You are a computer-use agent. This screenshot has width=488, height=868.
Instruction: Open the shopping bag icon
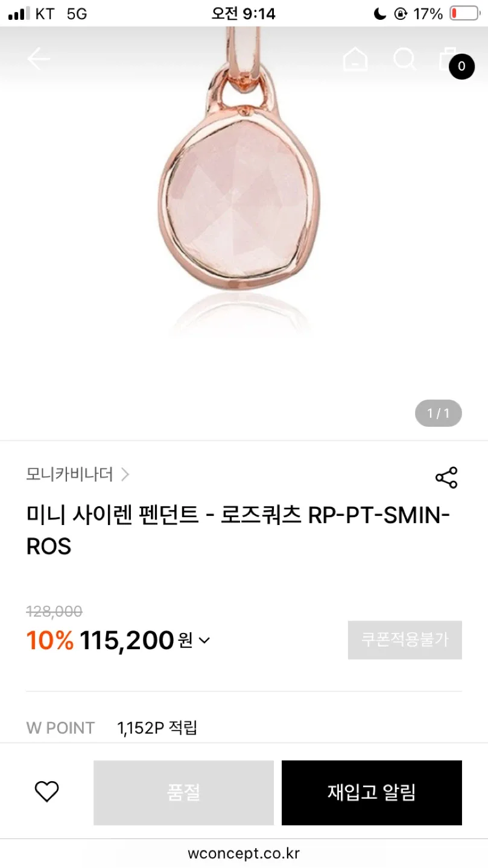click(446, 58)
